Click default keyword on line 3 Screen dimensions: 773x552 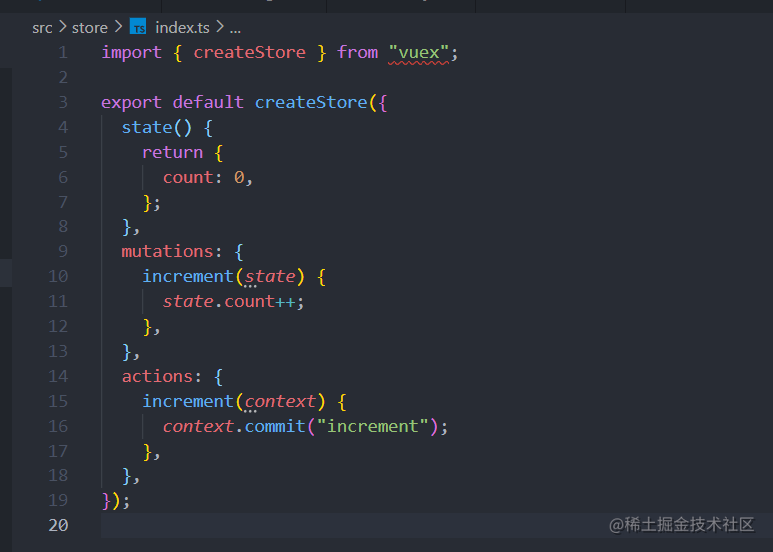(x=208, y=102)
